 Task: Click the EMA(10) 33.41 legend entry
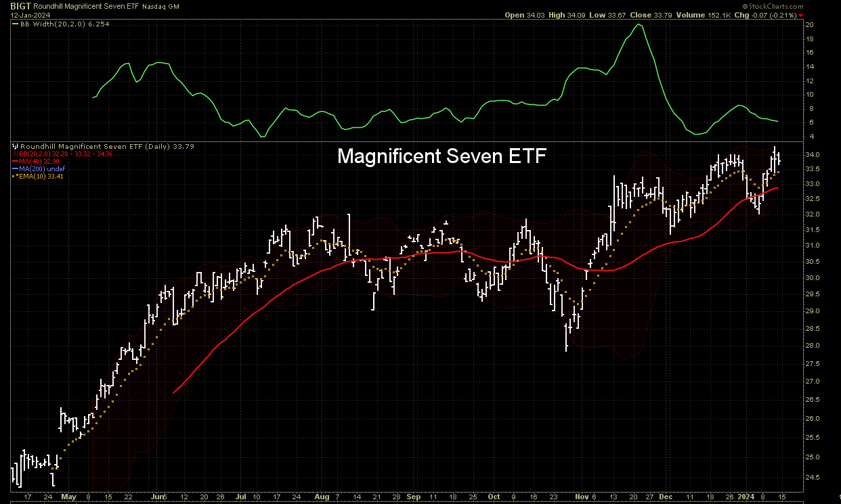(43, 177)
